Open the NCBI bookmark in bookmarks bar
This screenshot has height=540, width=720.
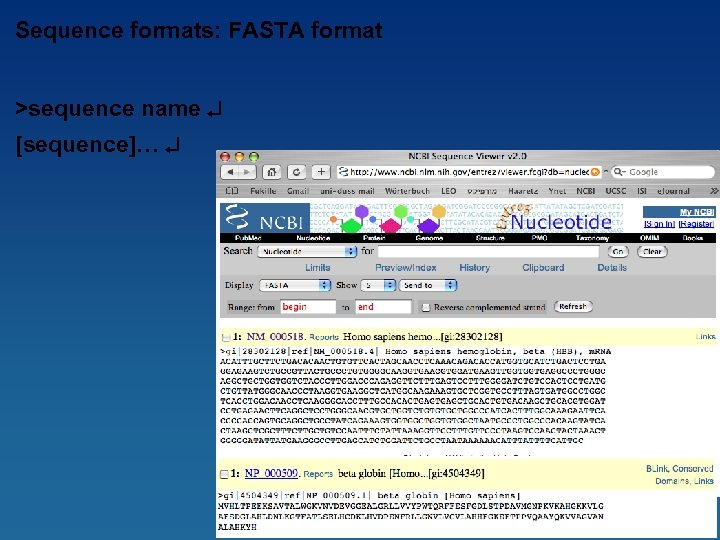(585, 191)
